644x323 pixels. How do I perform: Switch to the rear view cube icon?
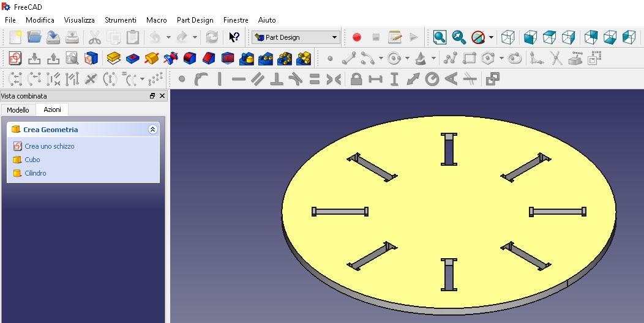pyautogui.click(x=591, y=37)
